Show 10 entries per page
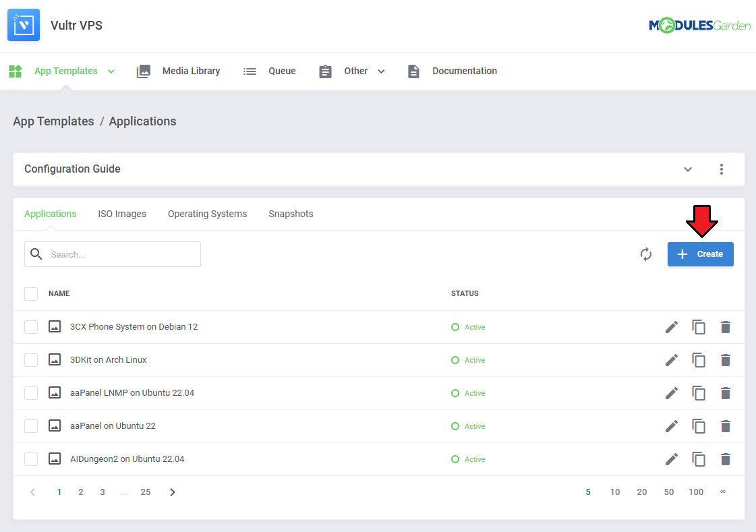The image size is (756, 532). (615, 492)
